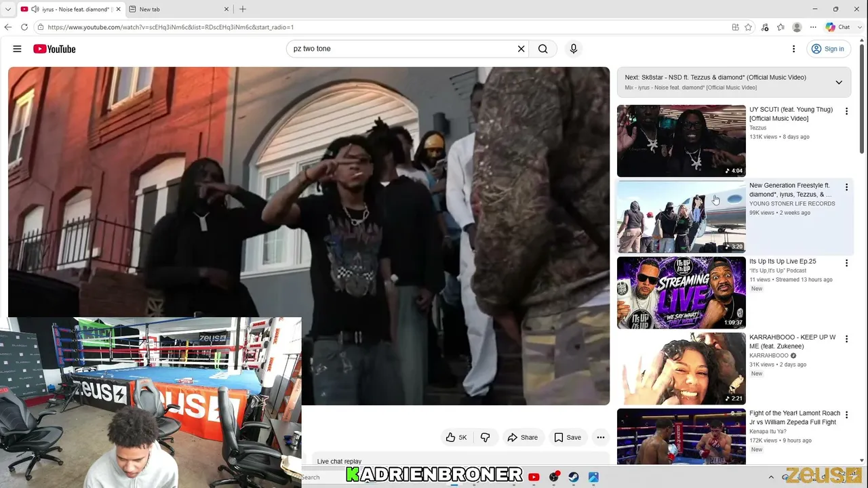This screenshot has height=488, width=868.
Task: Open Fight of the Year Lamont Roach title
Action: (x=795, y=418)
